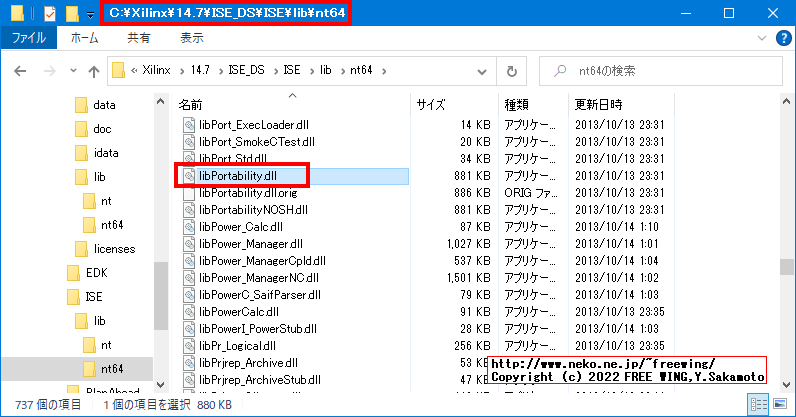Click ISE_DS in the address breadcrumb
The width and height of the screenshot is (796, 417).
(x=247, y=70)
